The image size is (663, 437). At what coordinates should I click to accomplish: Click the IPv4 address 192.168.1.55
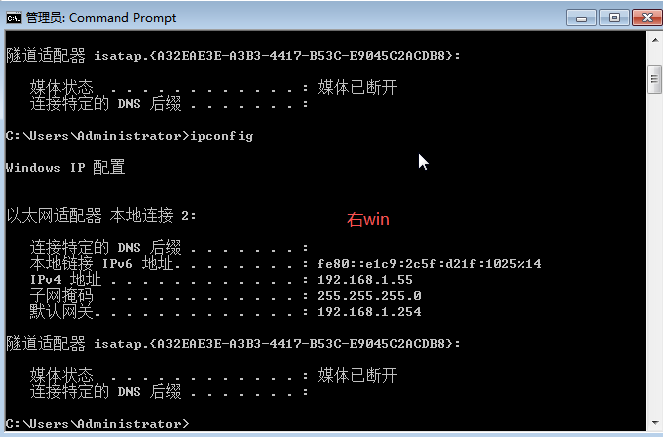pyautogui.click(x=365, y=280)
